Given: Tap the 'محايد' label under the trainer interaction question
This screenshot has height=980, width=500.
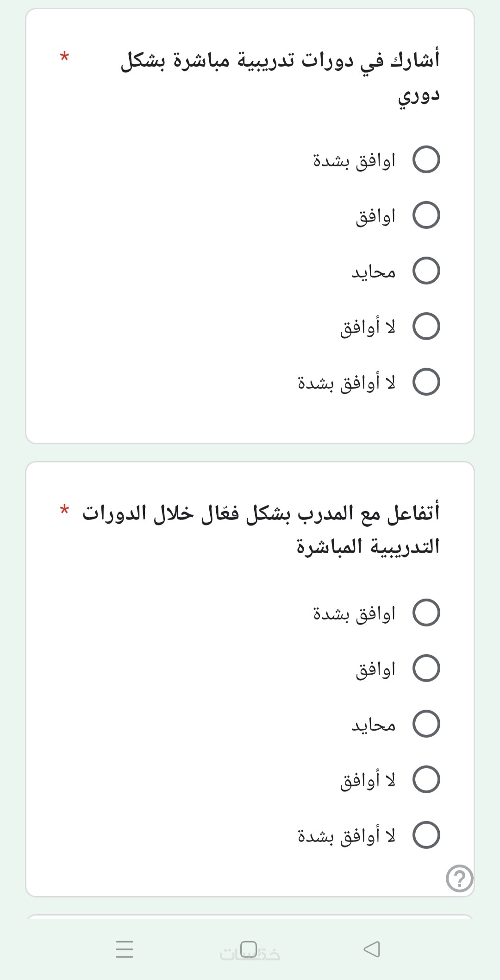Looking at the screenshot, I should pos(373,725).
